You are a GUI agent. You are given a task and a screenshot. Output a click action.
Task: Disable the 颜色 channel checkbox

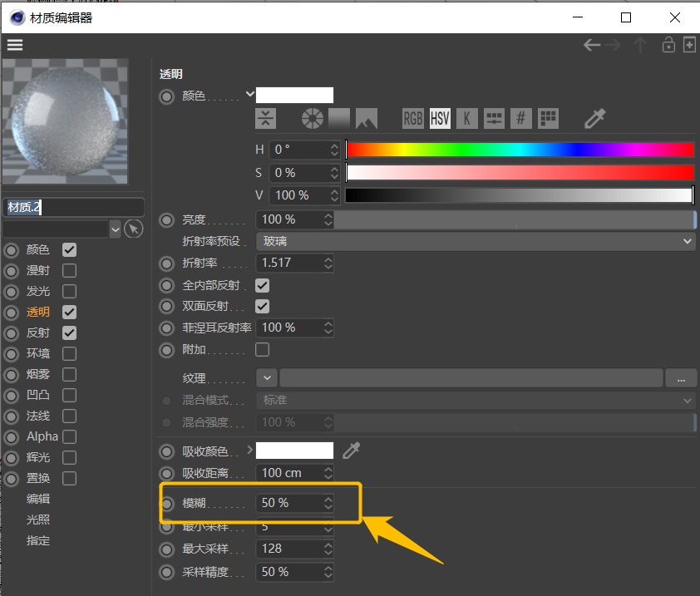pyautogui.click(x=69, y=249)
